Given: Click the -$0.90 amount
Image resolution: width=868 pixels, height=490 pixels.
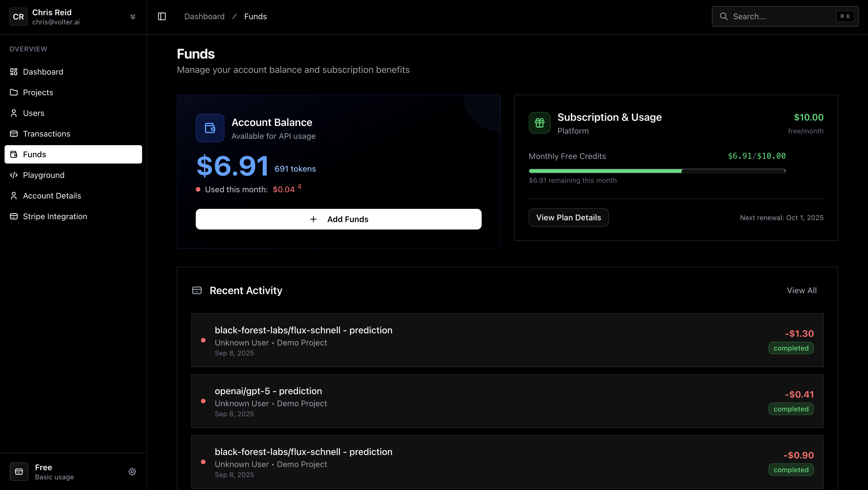Looking at the screenshot, I should 799,455.
